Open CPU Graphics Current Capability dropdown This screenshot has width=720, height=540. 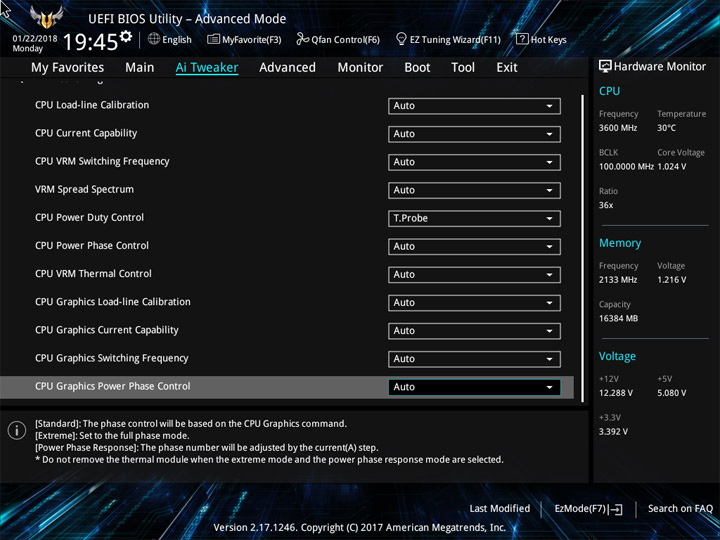point(474,331)
